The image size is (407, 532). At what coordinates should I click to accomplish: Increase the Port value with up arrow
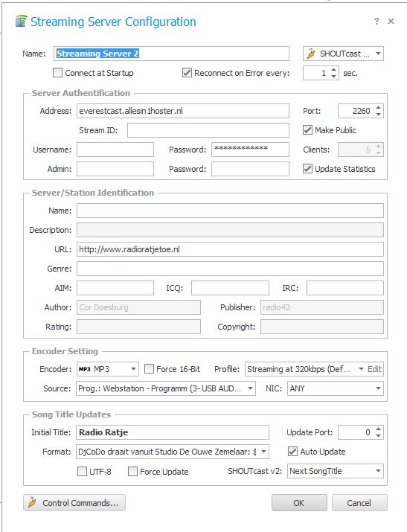[379, 108]
